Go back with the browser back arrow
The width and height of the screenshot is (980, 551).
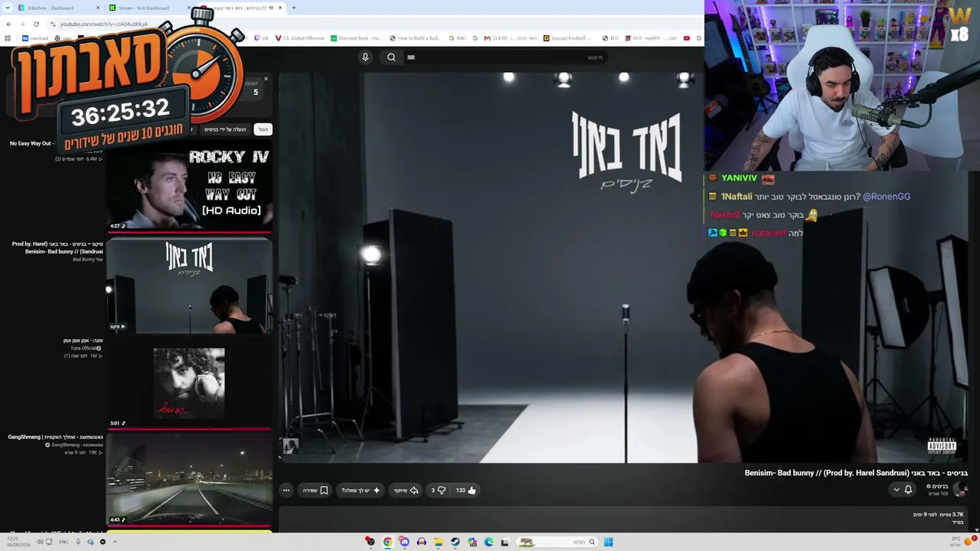[8, 24]
